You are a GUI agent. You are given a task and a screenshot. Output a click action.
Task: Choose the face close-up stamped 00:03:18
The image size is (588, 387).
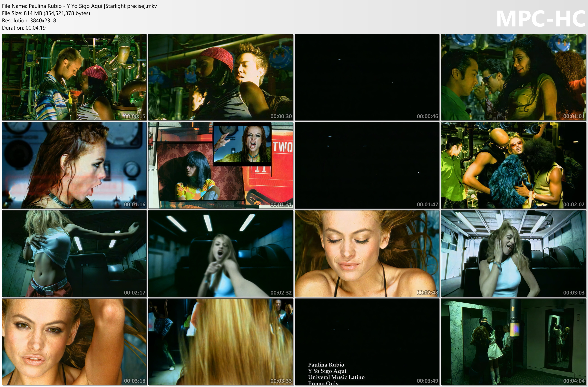pos(74,342)
